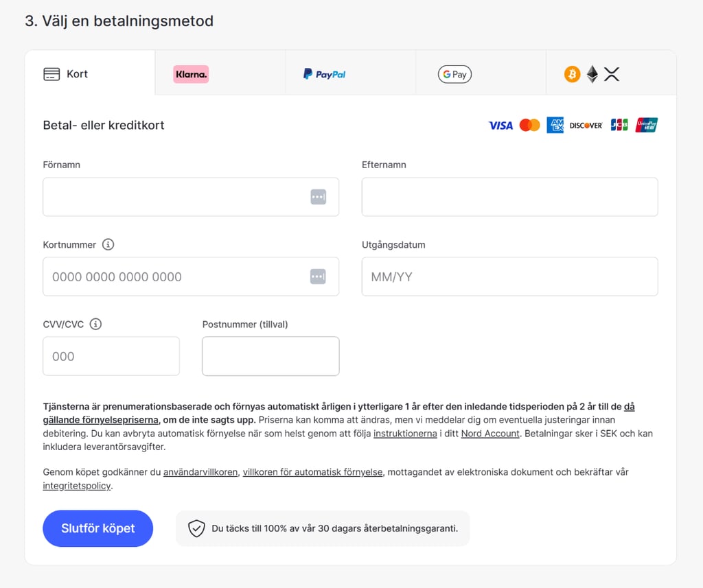The height and width of the screenshot is (588, 703).
Task: Switch to the Klarna payment tab
Action: [x=220, y=73]
